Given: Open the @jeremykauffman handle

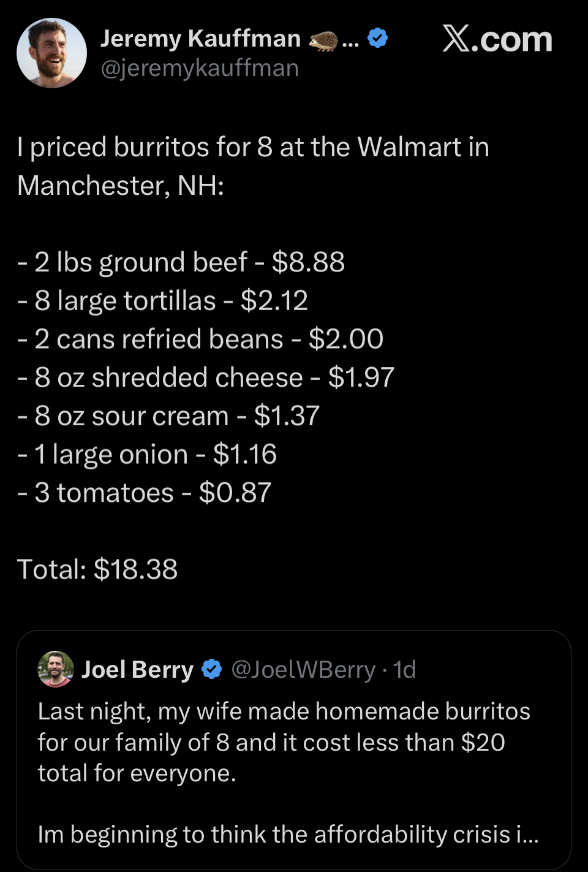Looking at the screenshot, I should pyautogui.click(x=200, y=69).
